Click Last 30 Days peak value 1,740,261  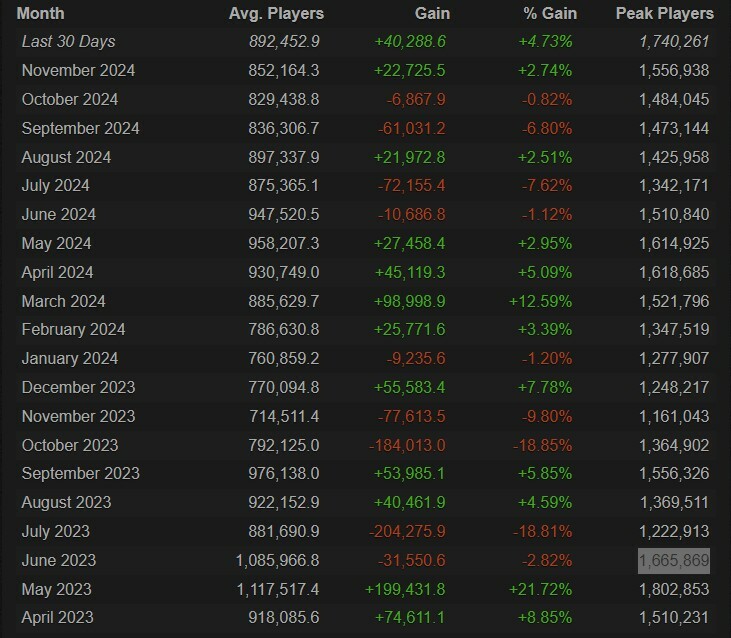674,41
